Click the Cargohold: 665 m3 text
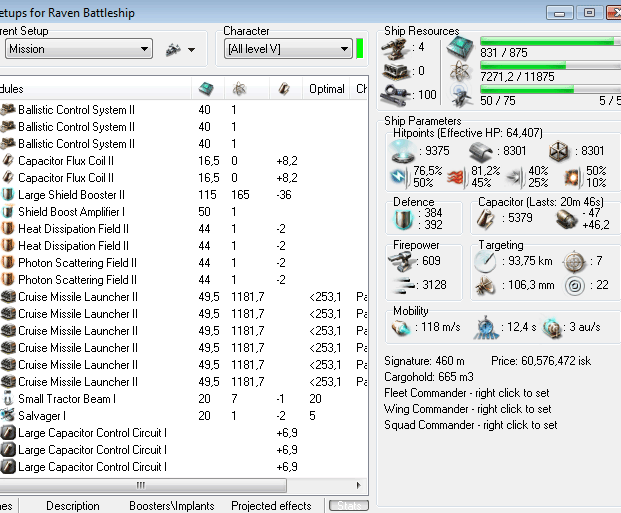621x513 pixels. (429, 377)
